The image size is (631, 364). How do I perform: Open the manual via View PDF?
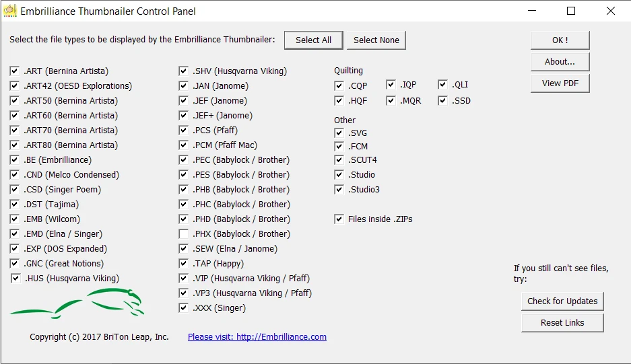(560, 83)
